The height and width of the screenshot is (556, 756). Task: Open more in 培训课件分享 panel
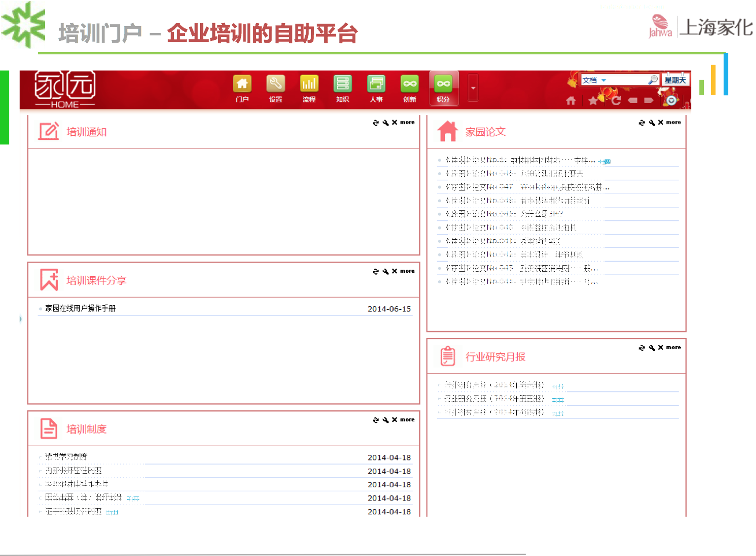(x=407, y=271)
